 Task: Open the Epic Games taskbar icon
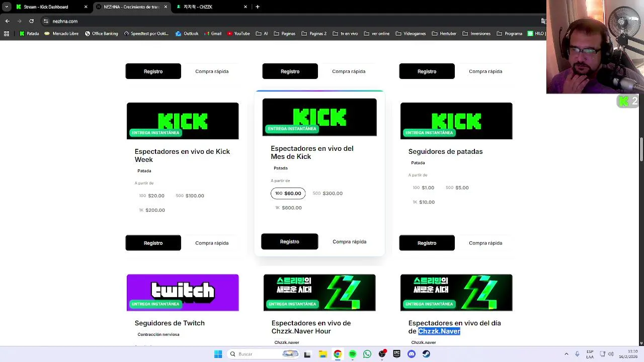(397, 354)
